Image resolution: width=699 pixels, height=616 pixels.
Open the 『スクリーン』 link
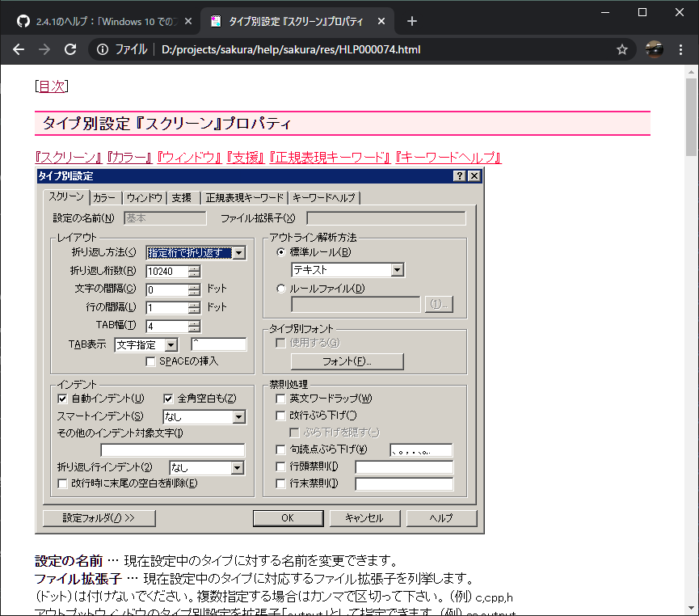click(68, 157)
